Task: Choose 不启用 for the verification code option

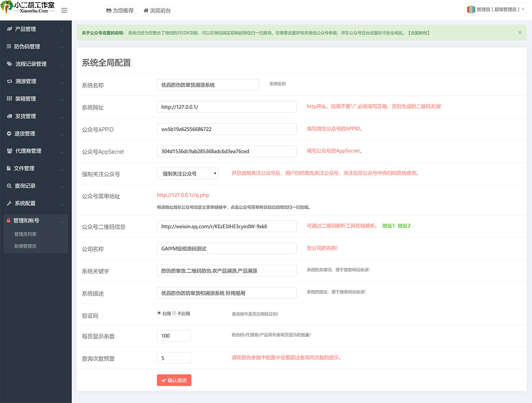Action: click(174, 312)
